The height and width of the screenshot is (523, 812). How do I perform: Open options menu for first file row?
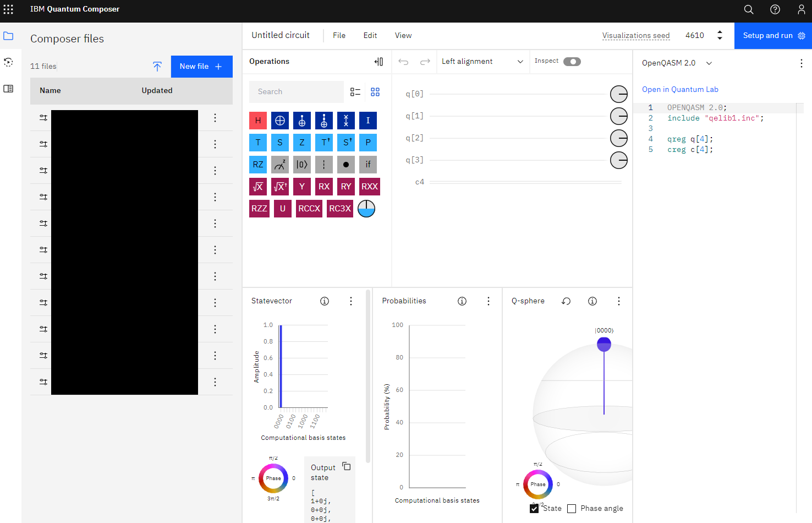pyautogui.click(x=215, y=118)
